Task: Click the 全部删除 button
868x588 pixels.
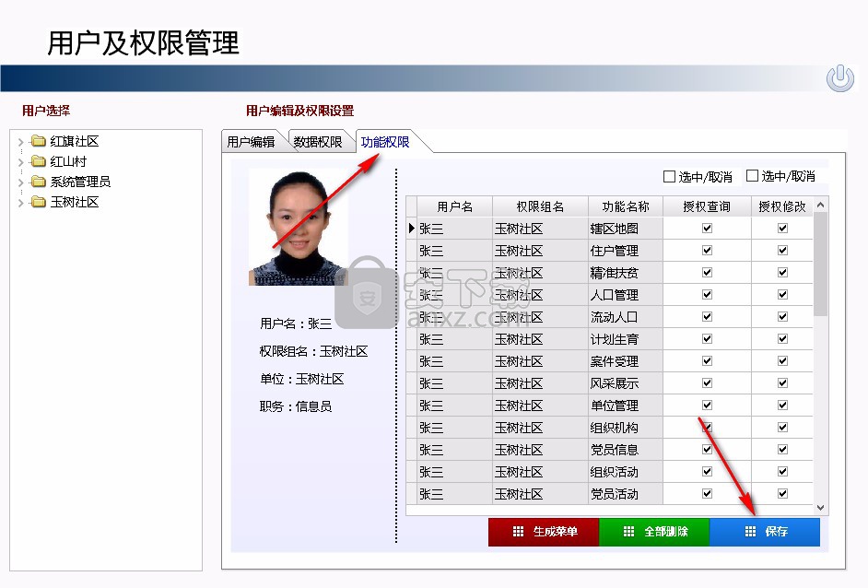Action: pos(654,532)
